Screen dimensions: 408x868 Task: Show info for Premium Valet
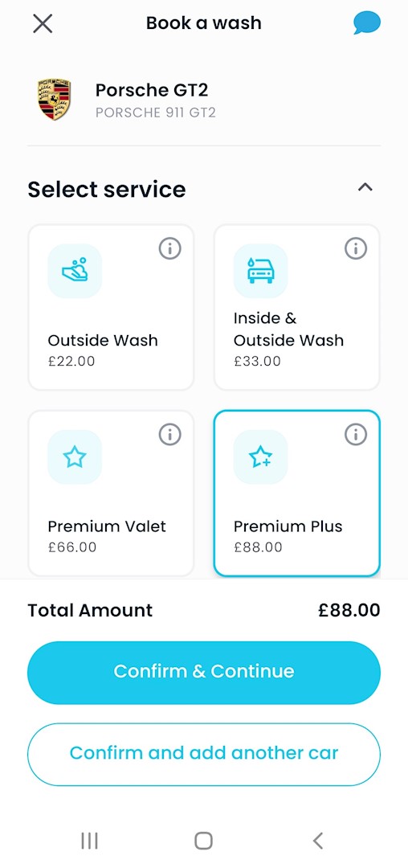[x=169, y=435]
